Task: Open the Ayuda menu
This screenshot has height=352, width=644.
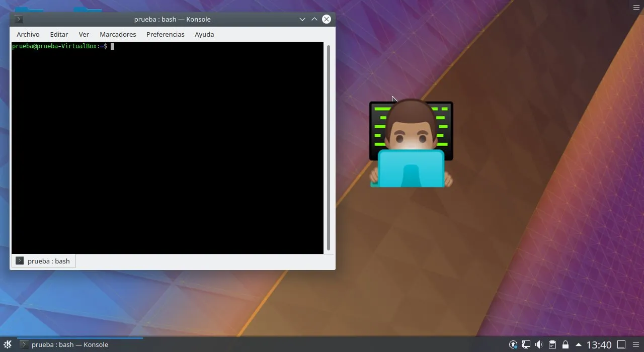Action: pos(204,34)
